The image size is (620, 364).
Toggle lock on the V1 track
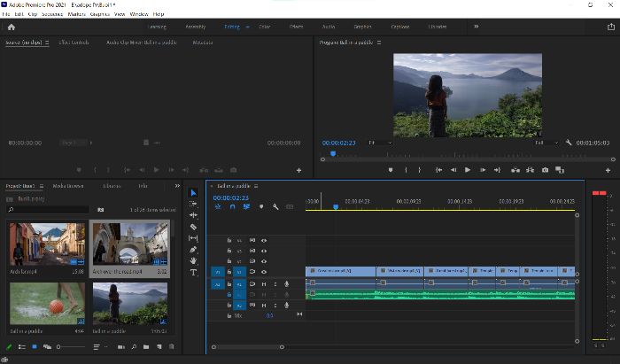(229, 272)
